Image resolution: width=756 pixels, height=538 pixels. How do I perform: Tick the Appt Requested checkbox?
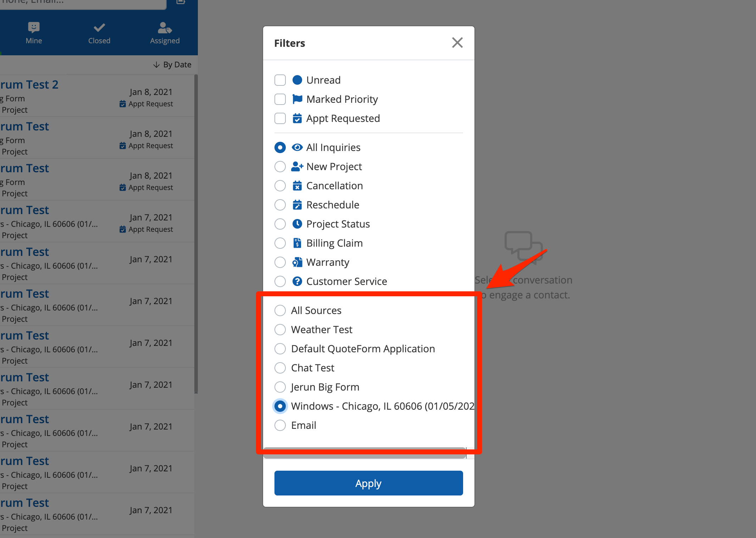point(280,118)
